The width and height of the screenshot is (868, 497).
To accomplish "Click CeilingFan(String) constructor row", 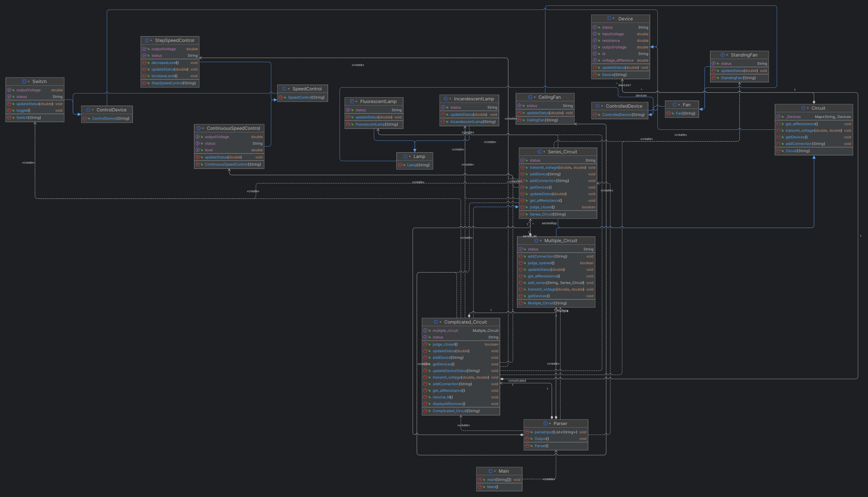I will (545, 120).
